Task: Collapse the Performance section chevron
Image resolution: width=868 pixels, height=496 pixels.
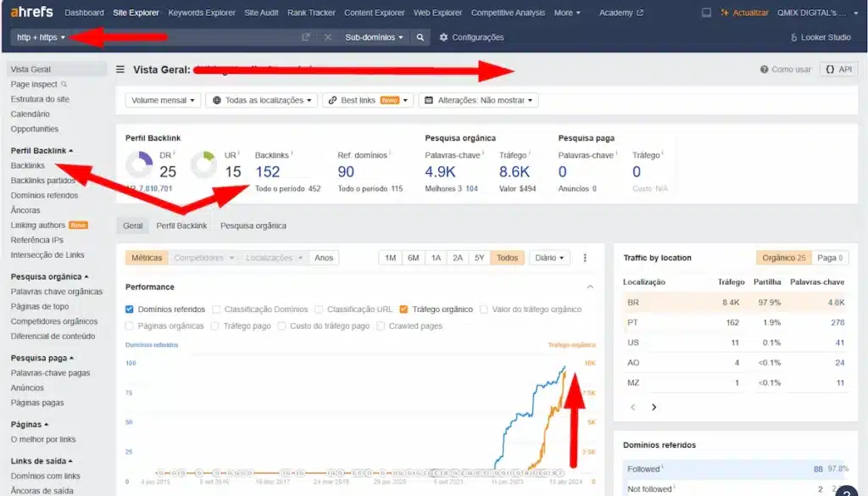Action: (x=590, y=287)
